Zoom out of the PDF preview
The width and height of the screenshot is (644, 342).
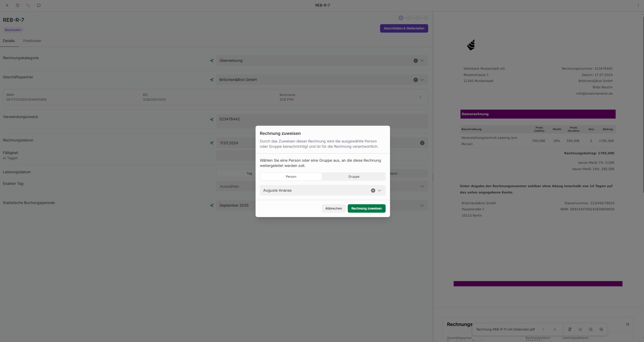pyautogui.click(x=591, y=329)
